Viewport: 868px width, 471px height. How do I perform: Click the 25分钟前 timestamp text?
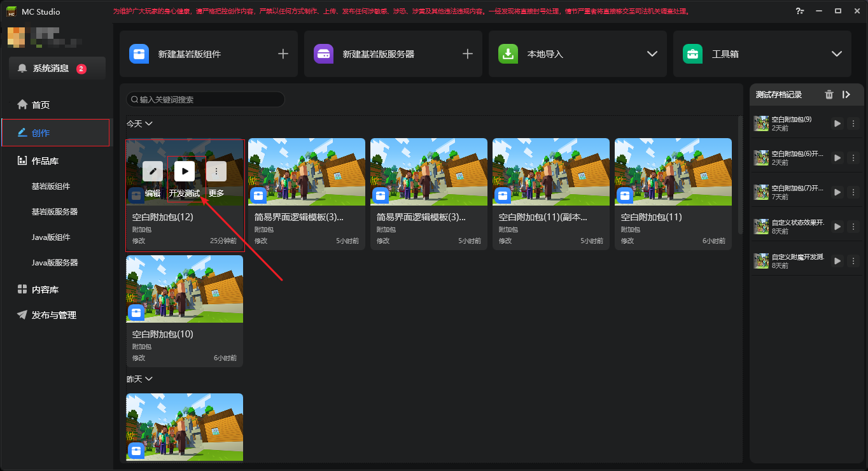(223, 241)
